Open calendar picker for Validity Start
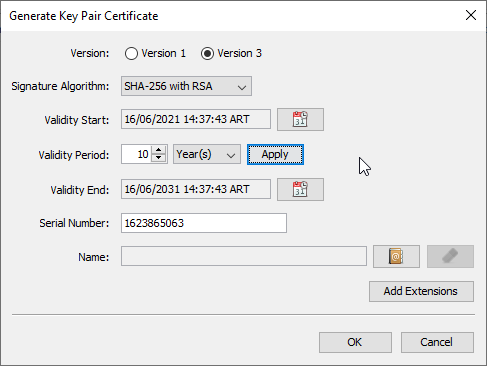 [x=300, y=119]
